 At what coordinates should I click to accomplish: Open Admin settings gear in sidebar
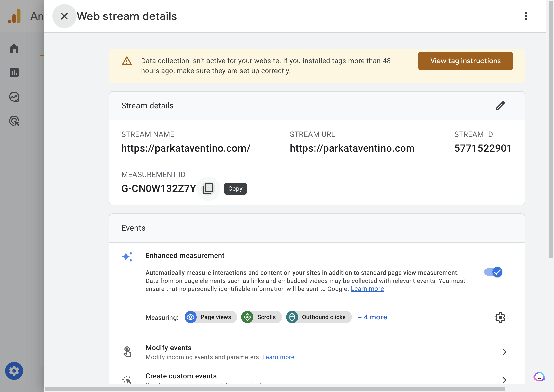(14, 371)
